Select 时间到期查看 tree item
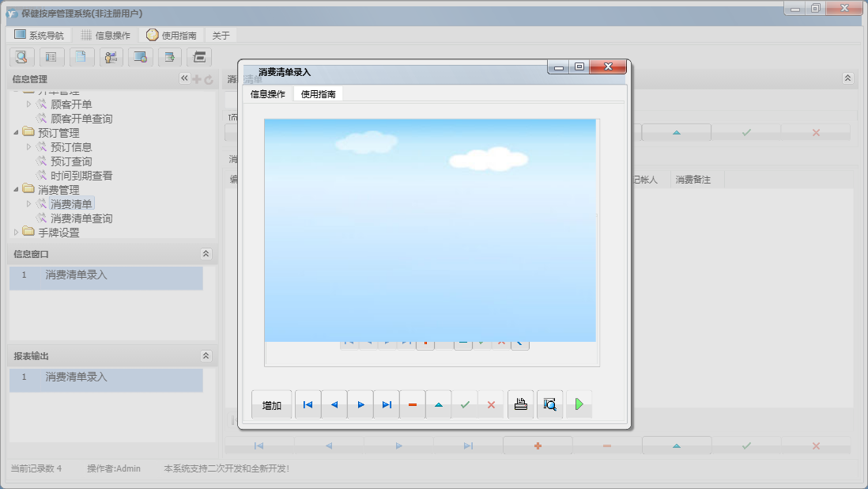This screenshot has height=489, width=868. click(81, 176)
